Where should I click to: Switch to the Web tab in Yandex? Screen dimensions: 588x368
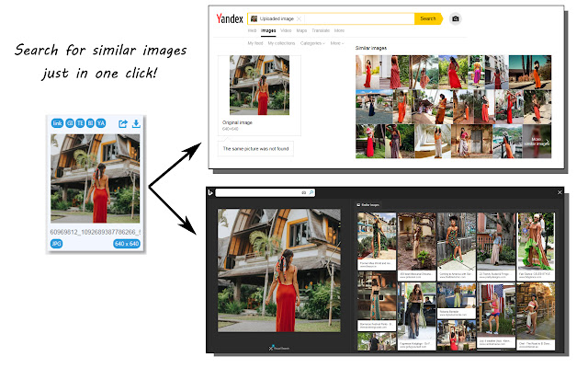click(x=252, y=30)
